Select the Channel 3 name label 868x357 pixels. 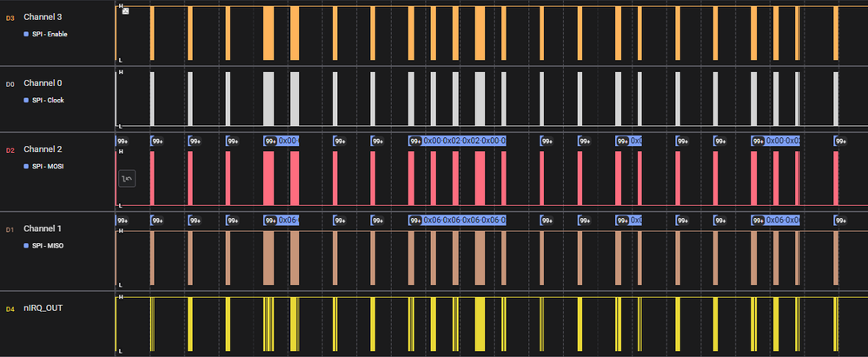[x=43, y=17]
